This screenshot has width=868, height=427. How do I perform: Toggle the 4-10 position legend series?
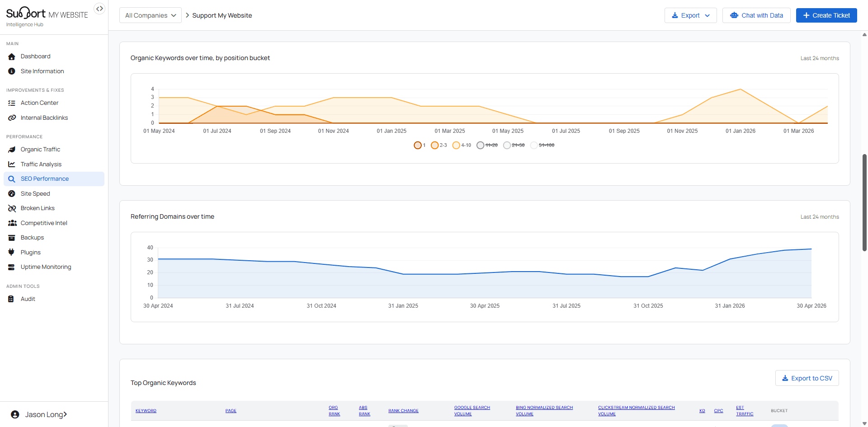[462, 145]
